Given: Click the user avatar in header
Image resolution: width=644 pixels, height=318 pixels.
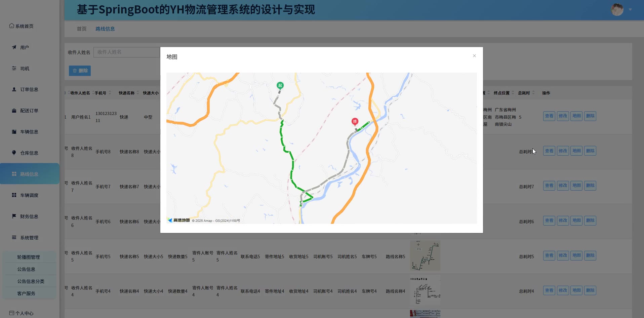Looking at the screenshot, I should (617, 9).
